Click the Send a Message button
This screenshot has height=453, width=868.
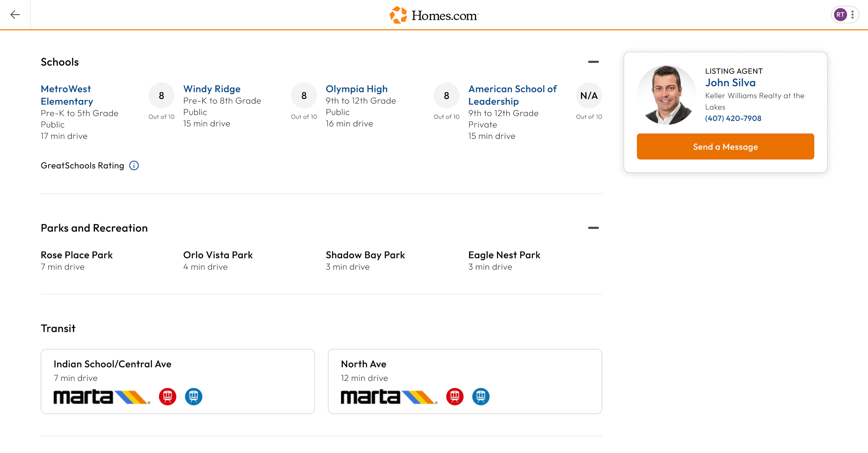coord(725,147)
